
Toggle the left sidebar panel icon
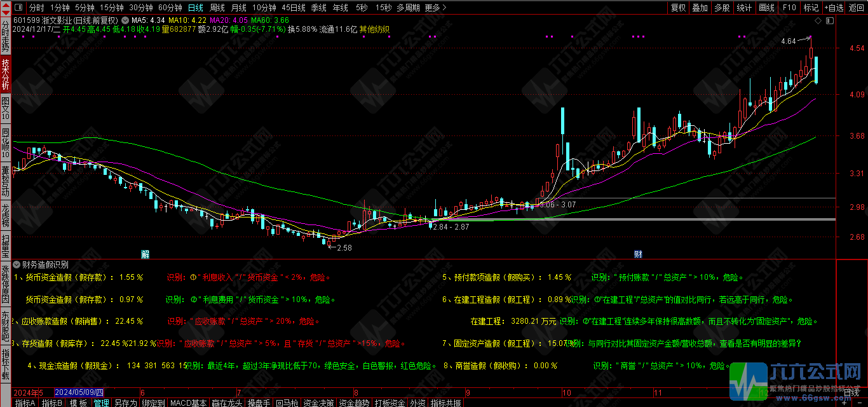coord(18,8)
